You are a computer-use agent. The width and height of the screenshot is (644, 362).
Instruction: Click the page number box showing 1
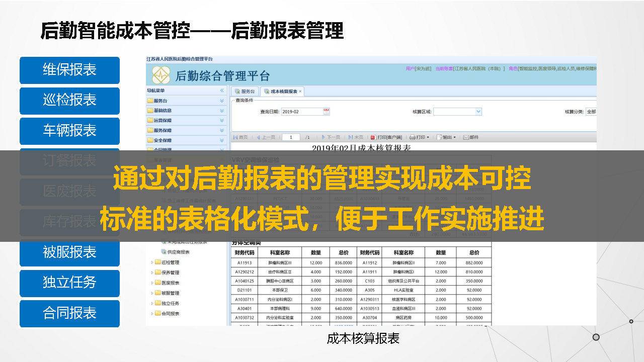tap(291, 137)
